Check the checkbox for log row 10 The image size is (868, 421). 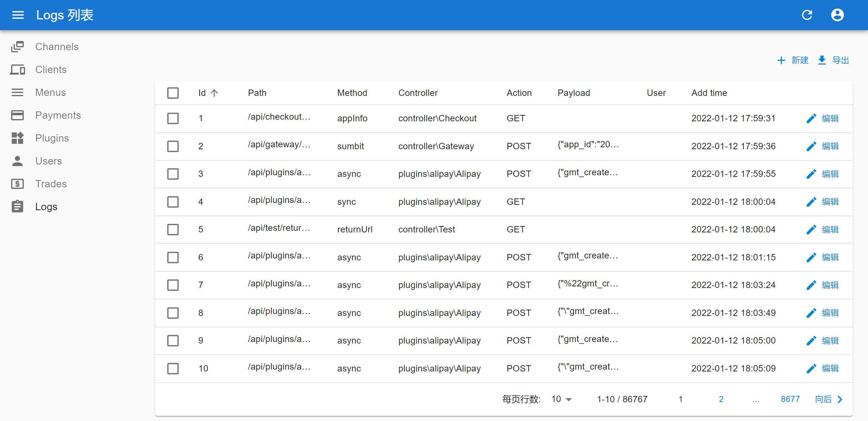click(173, 368)
